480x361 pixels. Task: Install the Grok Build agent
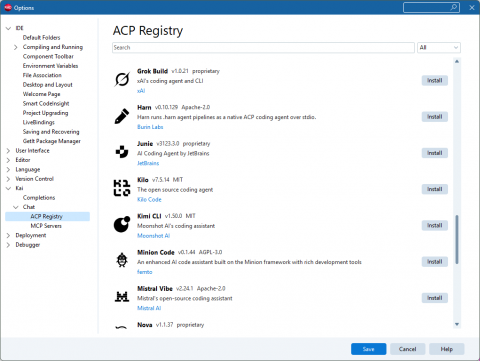coord(435,80)
